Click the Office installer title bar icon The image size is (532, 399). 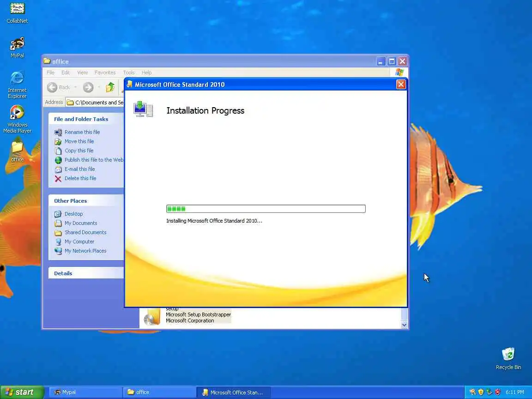(x=129, y=84)
